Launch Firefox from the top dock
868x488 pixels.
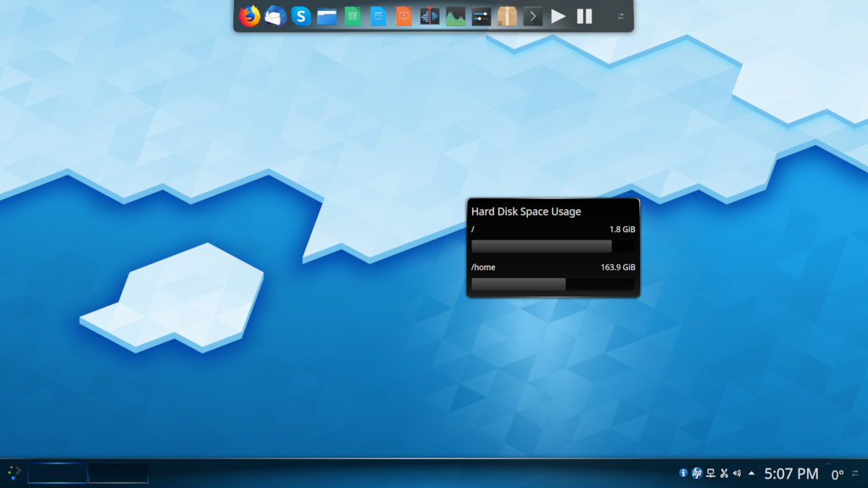pos(249,16)
